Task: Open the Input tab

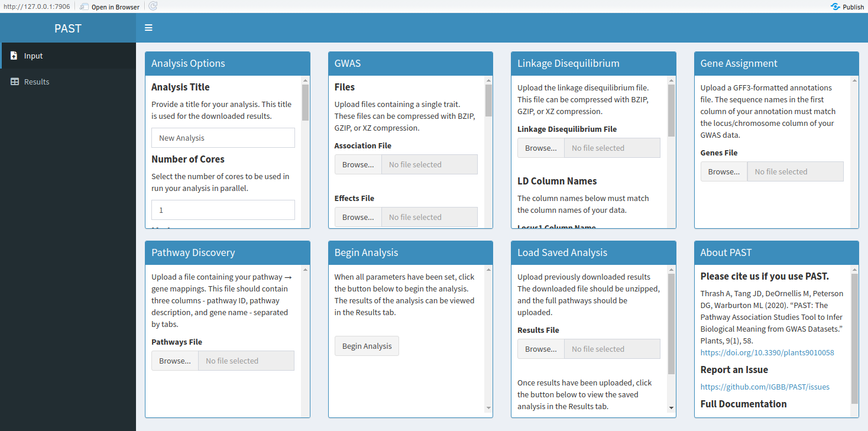Action: (x=68, y=56)
